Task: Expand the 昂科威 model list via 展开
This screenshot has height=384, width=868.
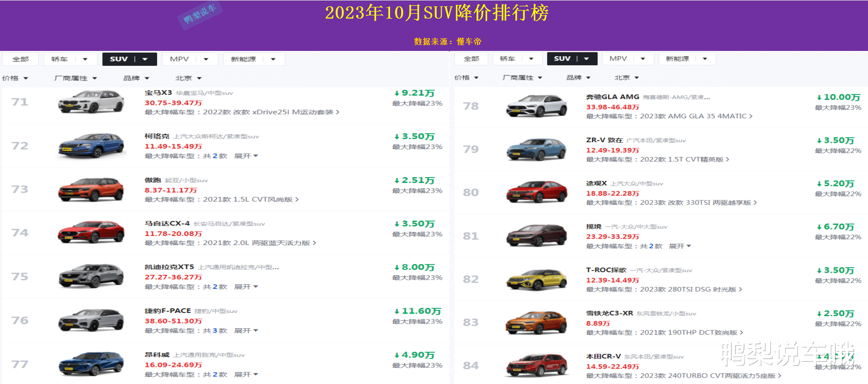Action: click(x=246, y=374)
